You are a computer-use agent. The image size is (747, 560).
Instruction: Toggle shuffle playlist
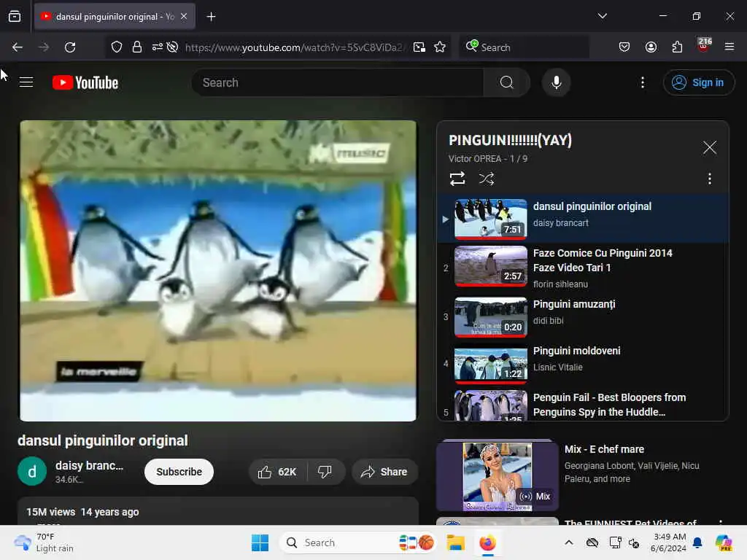[x=486, y=179]
